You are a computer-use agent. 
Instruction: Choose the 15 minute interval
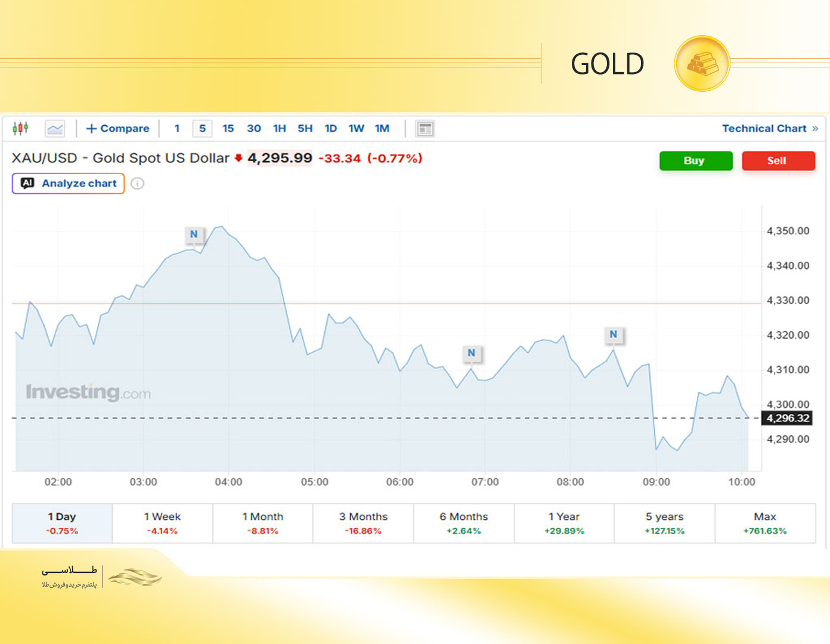point(228,128)
